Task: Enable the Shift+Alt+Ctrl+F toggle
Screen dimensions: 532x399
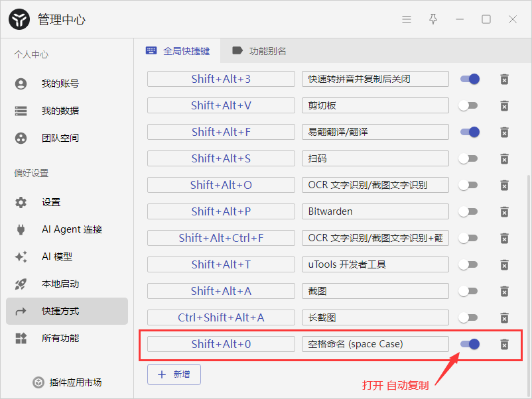Action: [x=468, y=239]
